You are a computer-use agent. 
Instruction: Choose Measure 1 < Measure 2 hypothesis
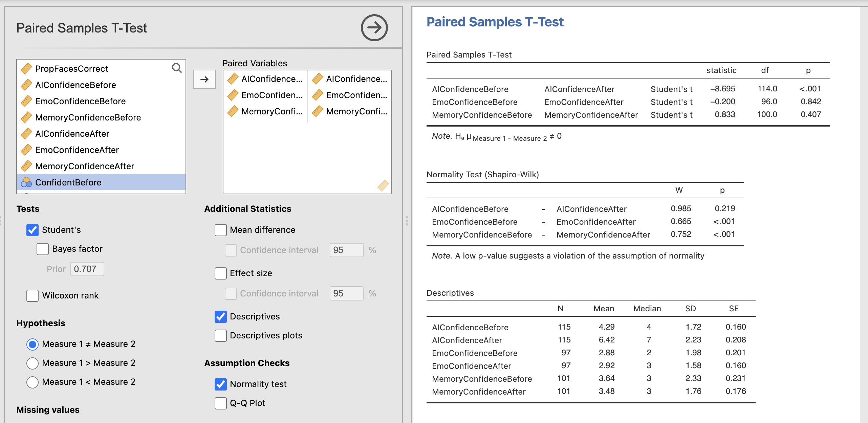coord(32,382)
